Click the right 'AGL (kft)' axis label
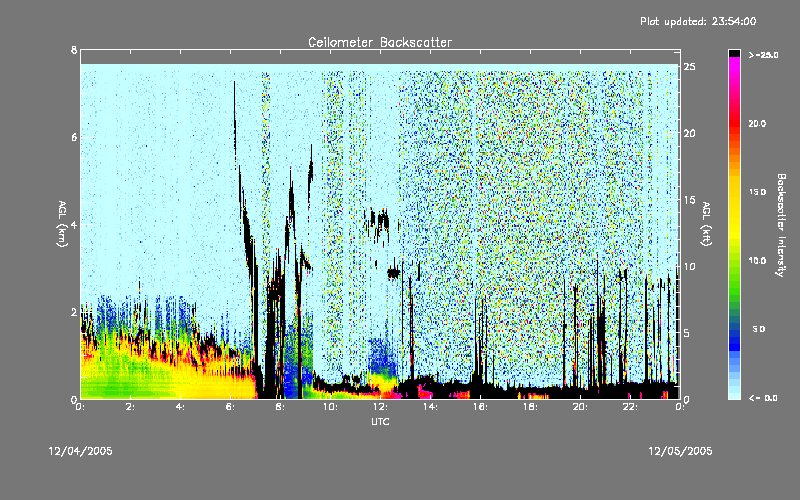This screenshot has width=800, height=500. point(706,224)
